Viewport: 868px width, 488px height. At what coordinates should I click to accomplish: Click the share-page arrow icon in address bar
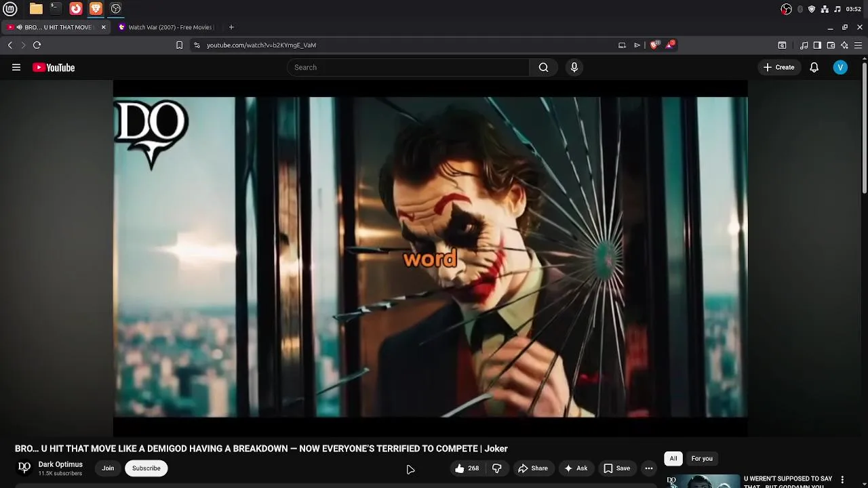637,45
